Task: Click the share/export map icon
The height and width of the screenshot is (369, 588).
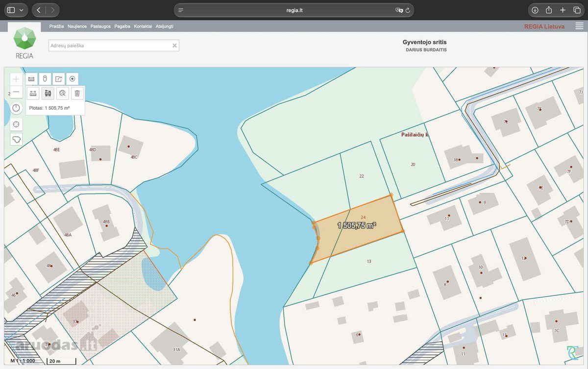Action: 58,79
